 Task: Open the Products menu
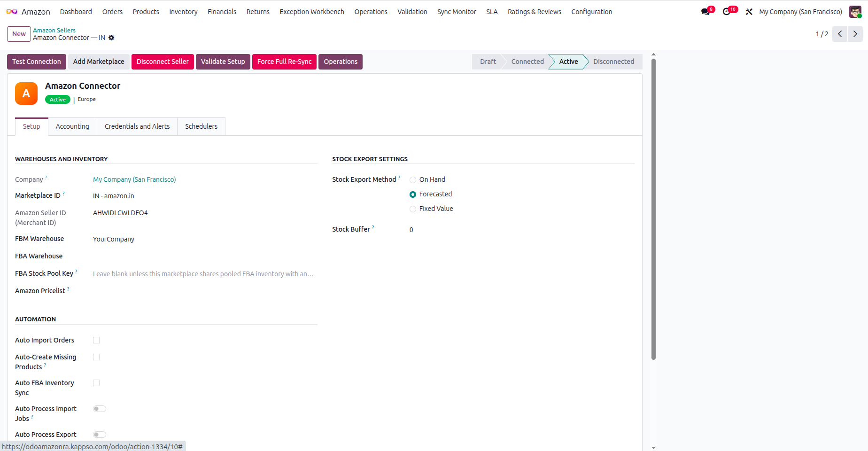pyautogui.click(x=146, y=12)
